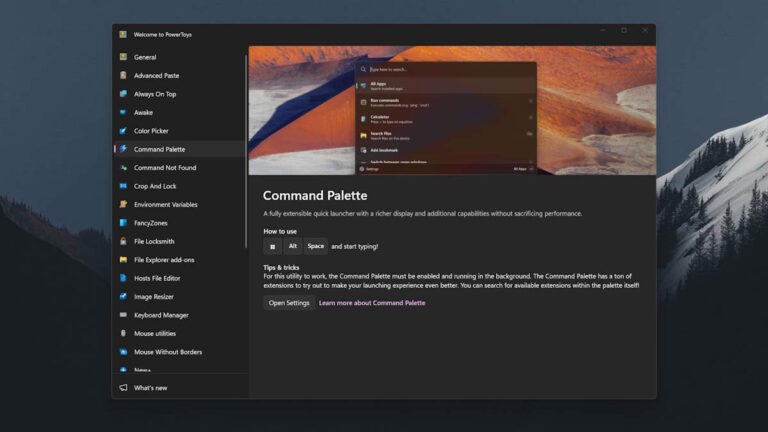Go to Hosts File Editor page

[179, 278]
